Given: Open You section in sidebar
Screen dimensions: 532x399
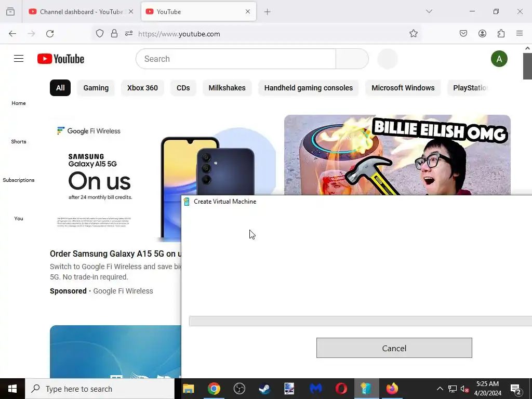Looking at the screenshot, I should [19, 219].
